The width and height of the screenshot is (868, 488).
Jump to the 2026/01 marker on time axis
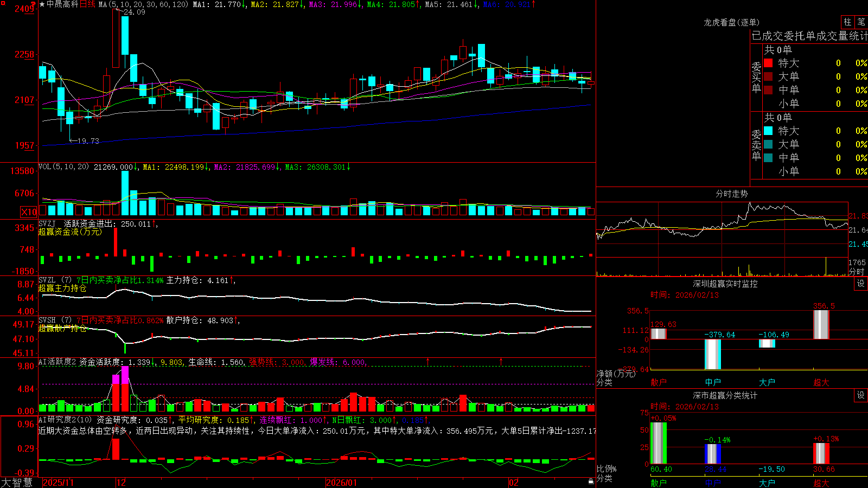coord(341,483)
